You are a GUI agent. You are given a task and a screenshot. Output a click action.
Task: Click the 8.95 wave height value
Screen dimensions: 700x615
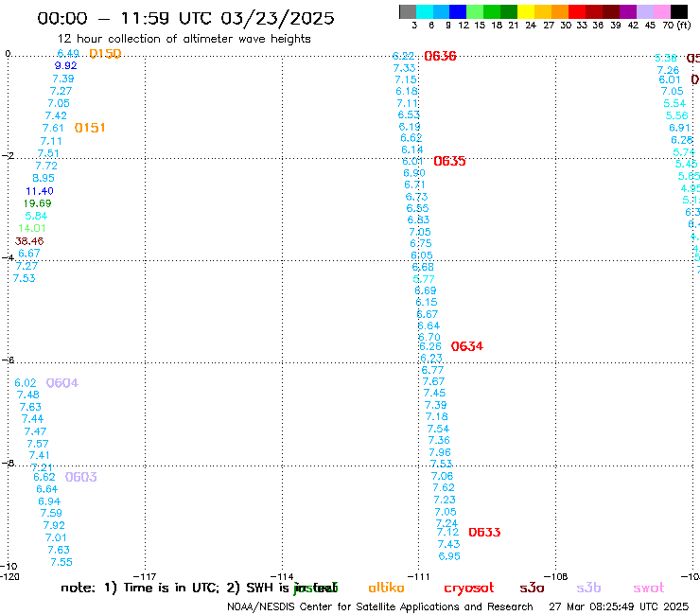tap(44, 178)
